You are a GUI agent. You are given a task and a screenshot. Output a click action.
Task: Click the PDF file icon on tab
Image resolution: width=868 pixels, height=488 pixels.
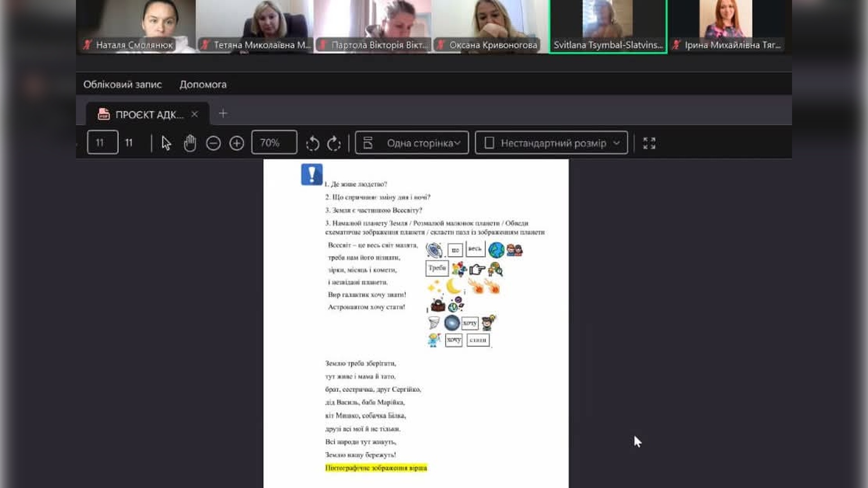[104, 114]
